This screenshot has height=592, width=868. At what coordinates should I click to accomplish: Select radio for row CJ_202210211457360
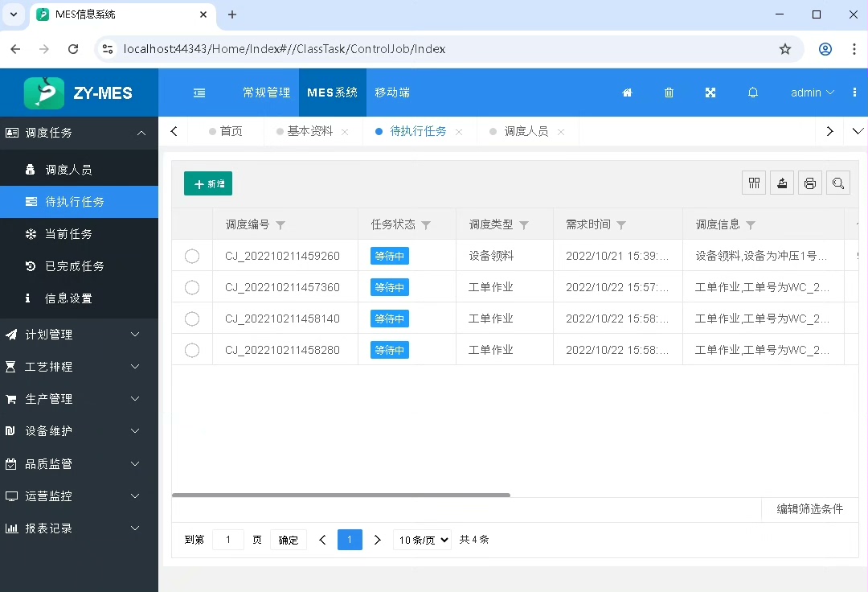pos(192,287)
